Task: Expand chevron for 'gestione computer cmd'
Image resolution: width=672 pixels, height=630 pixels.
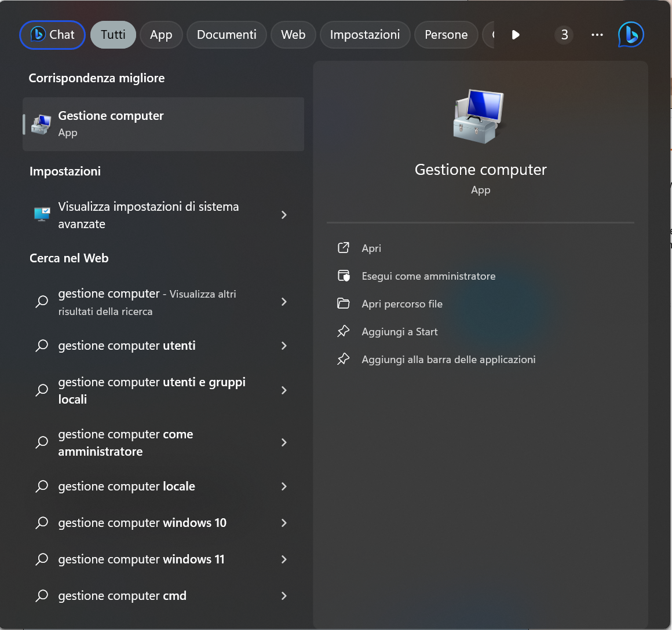Action: (x=284, y=596)
